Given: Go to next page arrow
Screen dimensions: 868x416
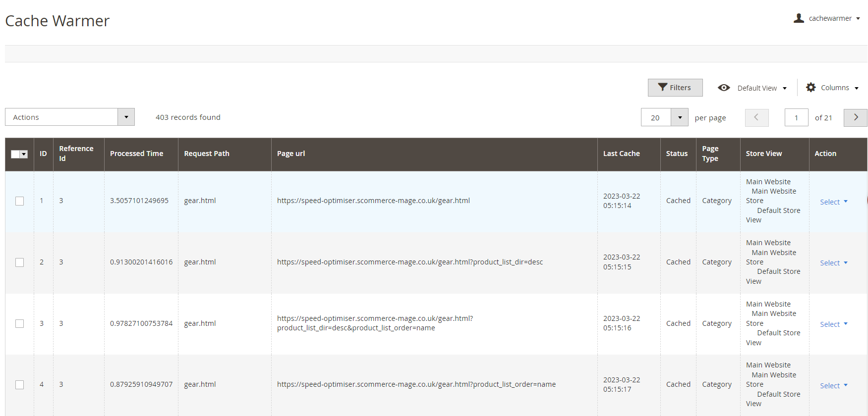Looking at the screenshot, I should pos(855,117).
